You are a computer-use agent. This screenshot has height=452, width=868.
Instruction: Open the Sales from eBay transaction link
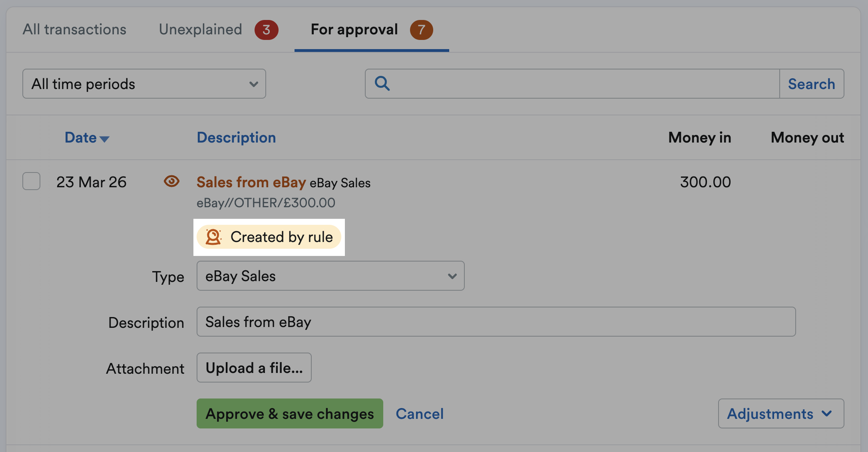click(x=251, y=182)
